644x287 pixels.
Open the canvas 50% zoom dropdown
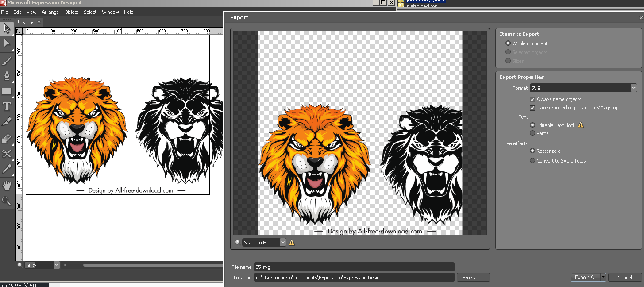coord(56,265)
